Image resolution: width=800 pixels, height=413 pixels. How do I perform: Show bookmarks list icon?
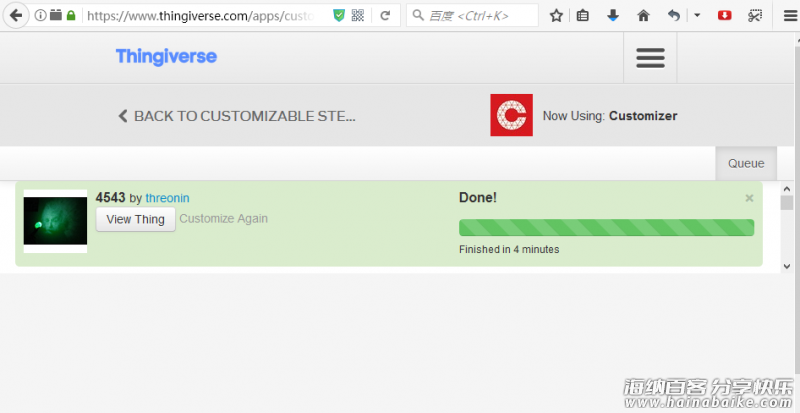tap(583, 16)
